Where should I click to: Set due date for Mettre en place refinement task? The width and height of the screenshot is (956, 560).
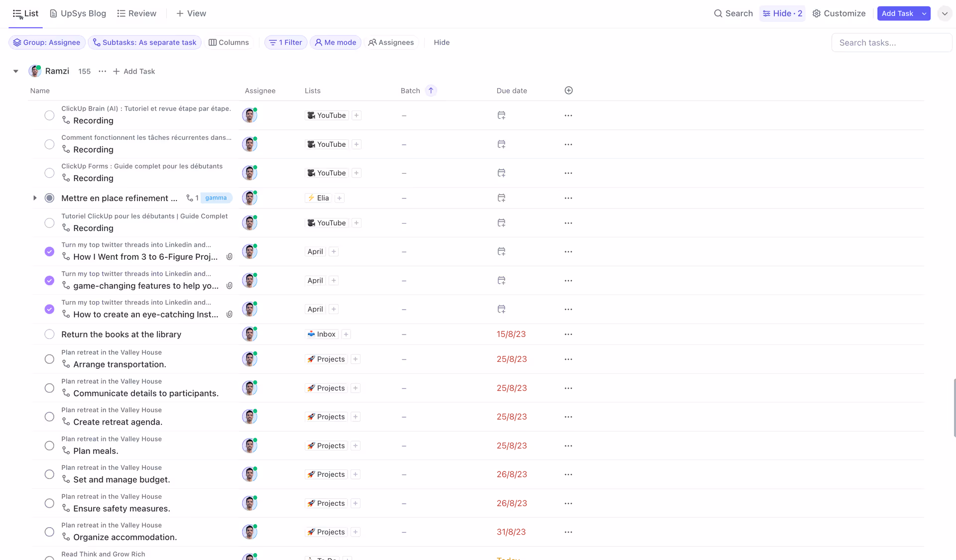[x=501, y=198]
